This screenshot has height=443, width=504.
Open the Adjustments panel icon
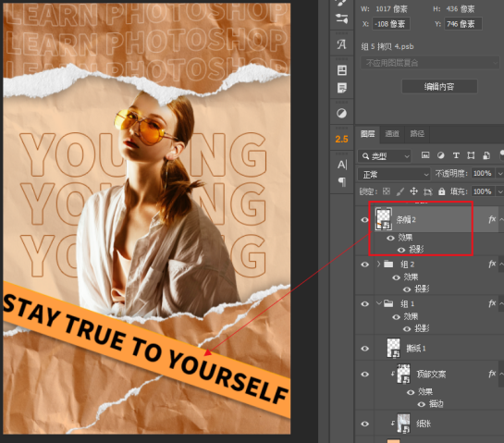(341, 113)
